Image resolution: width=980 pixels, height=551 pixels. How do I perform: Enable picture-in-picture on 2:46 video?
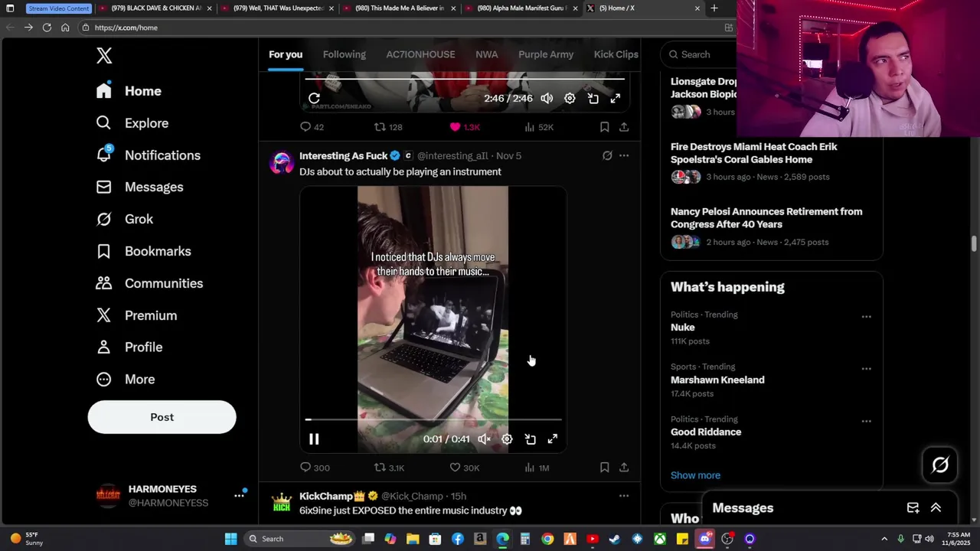click(593, 99)
